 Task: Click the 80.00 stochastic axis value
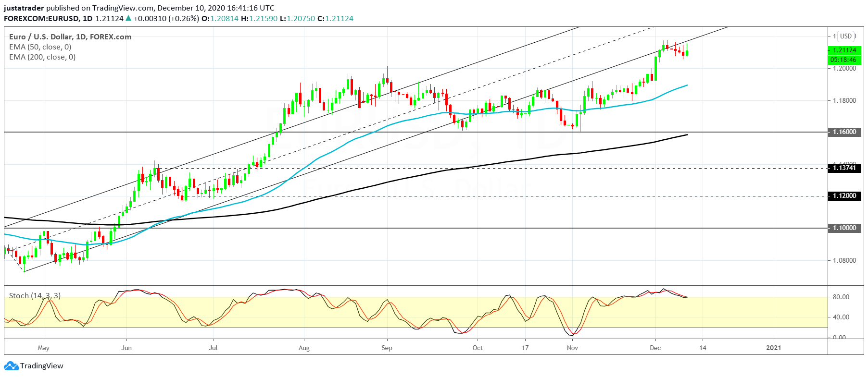click(x=841, y=297)
